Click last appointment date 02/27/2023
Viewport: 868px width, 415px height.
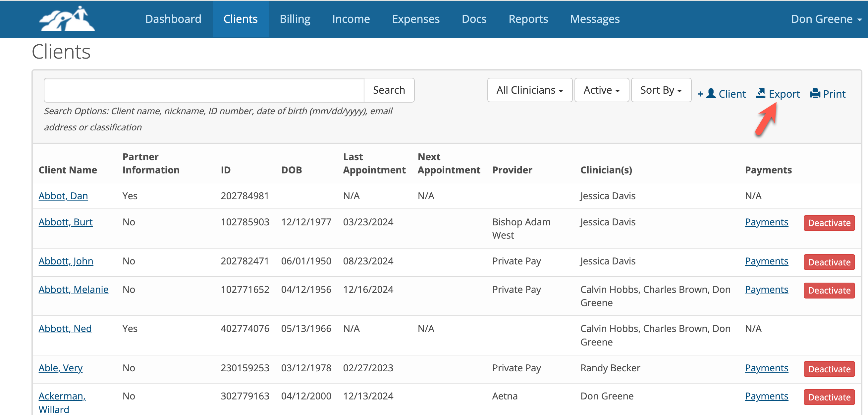click(368, 368)
